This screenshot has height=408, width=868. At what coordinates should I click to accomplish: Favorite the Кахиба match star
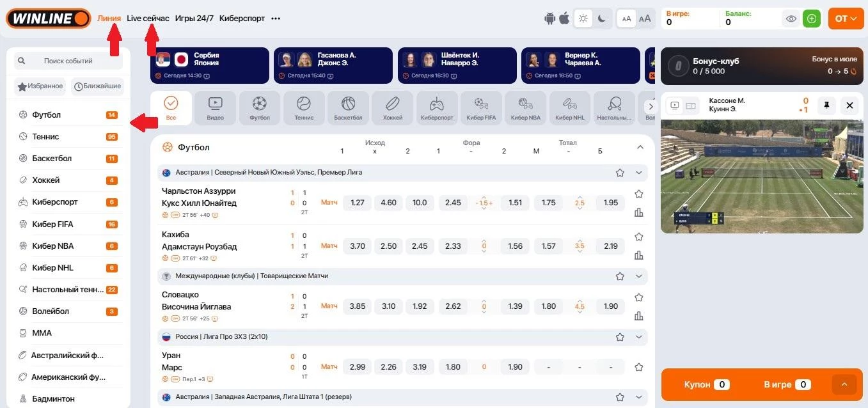[638, 237]
